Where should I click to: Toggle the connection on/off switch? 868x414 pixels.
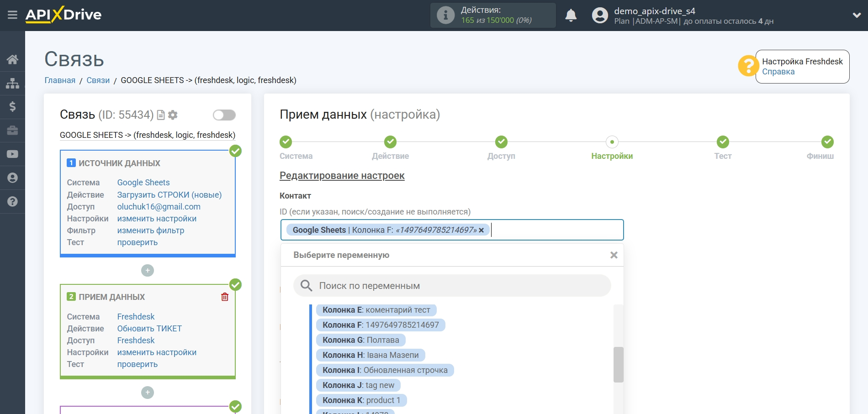click(x=224, y=115)
